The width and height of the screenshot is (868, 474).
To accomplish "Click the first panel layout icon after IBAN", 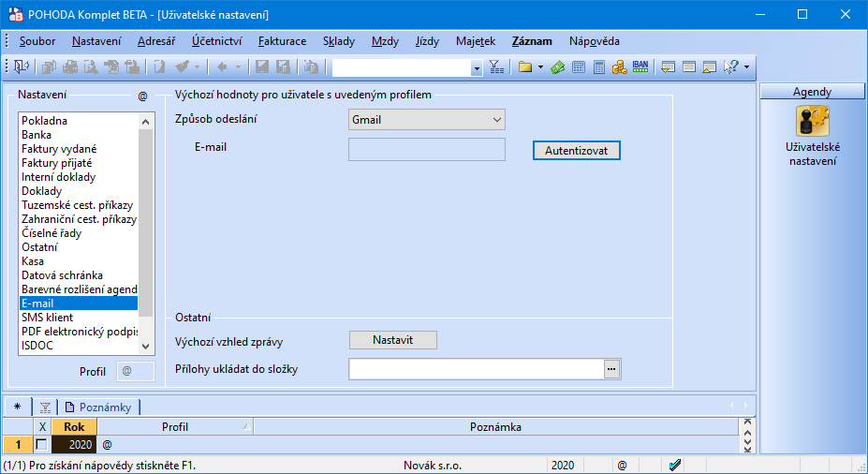I will pyautogui.click(x=669, y=67).
